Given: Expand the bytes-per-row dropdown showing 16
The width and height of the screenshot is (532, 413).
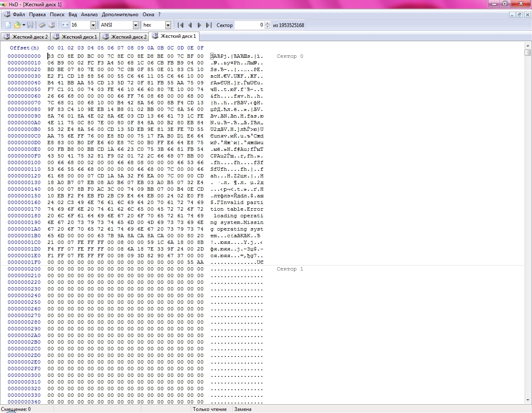Looking at the screenshot, I should (93, 25).
